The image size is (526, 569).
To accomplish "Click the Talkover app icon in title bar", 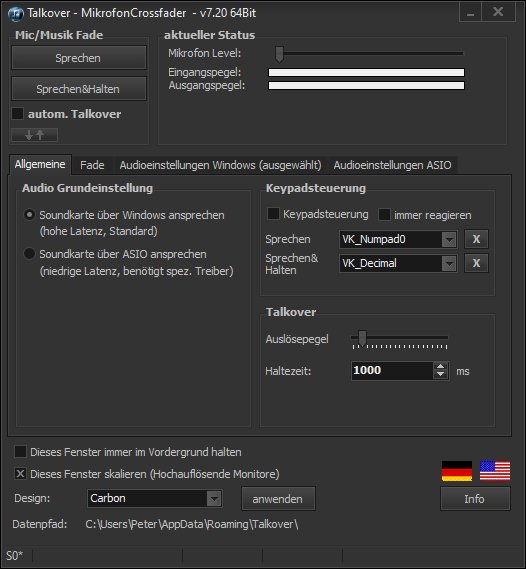I will click(x=15, y=13).
